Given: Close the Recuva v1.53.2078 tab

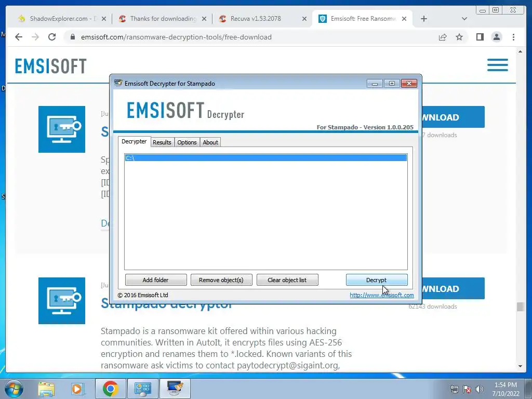Looking at the screenshot, I should pos(304,19).
